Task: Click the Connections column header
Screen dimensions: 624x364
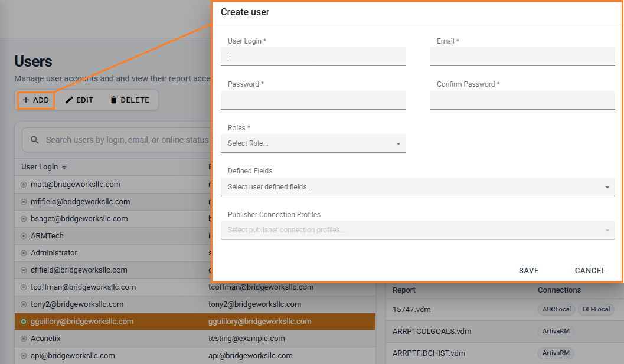Action: point(559,290)
